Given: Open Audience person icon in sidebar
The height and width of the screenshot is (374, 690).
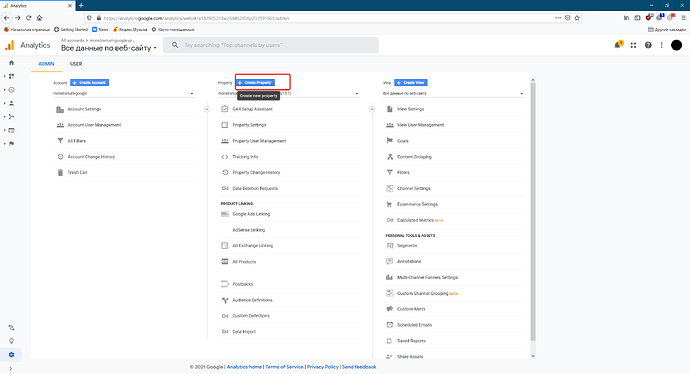Looking at the screenshot, I should (x=11, y=103).
